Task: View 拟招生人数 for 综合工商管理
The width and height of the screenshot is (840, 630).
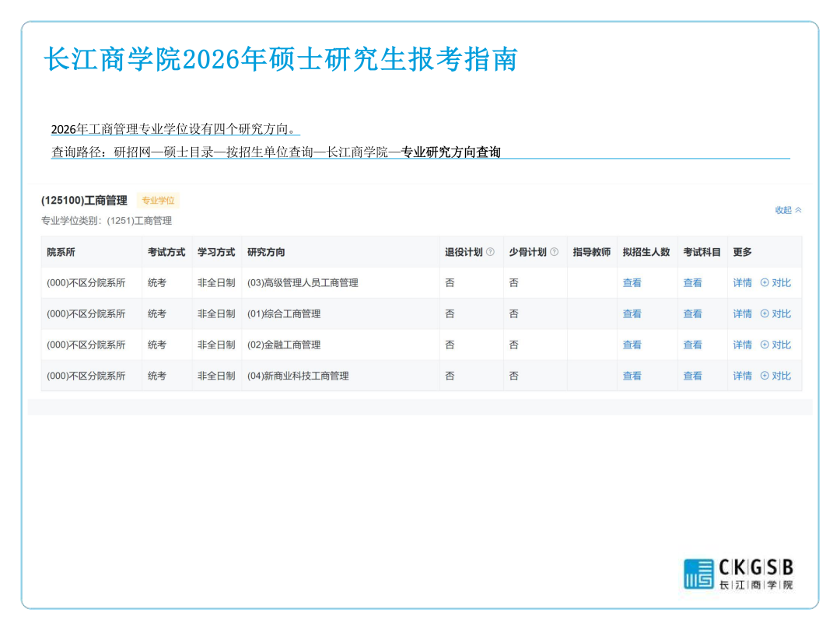Action: point(632,314)
